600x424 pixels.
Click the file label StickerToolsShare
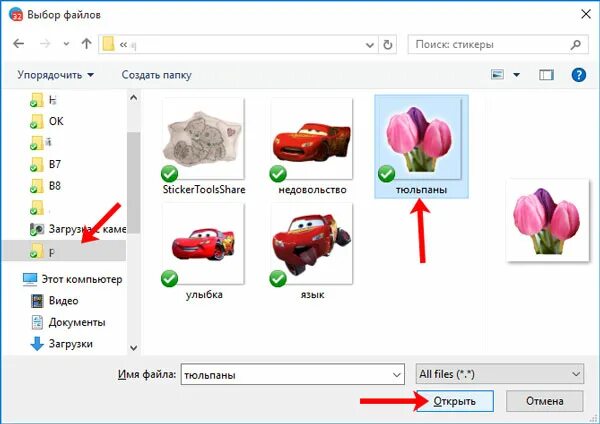coord(204,189)
